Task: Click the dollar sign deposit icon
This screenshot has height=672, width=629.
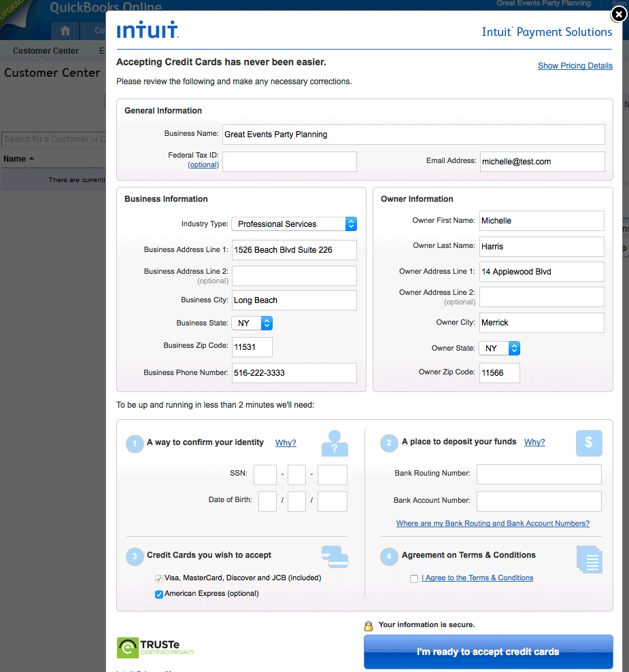Action: pyautogui.click(x=589, y=443)
